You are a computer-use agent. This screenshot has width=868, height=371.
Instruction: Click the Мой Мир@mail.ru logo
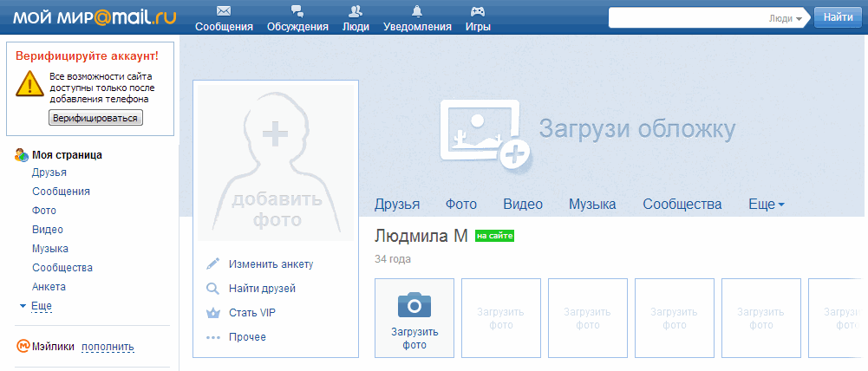95,17
